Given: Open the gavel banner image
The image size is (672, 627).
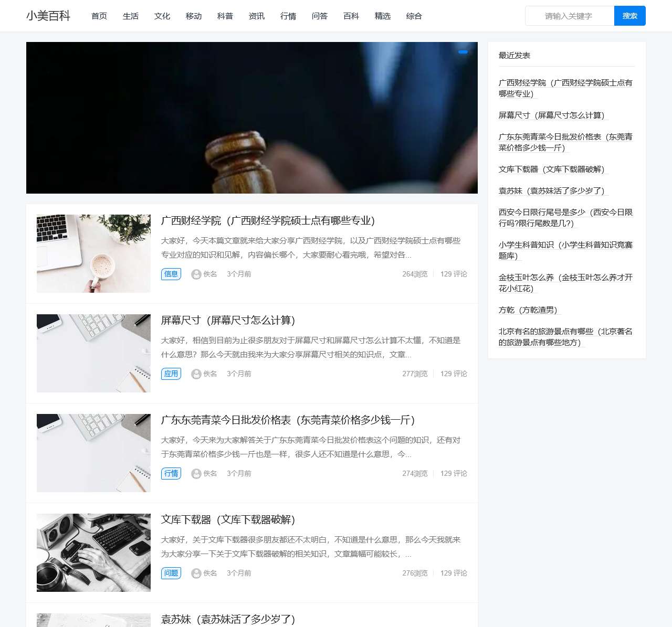Looking at the screenshot, I should click(252, 118).
